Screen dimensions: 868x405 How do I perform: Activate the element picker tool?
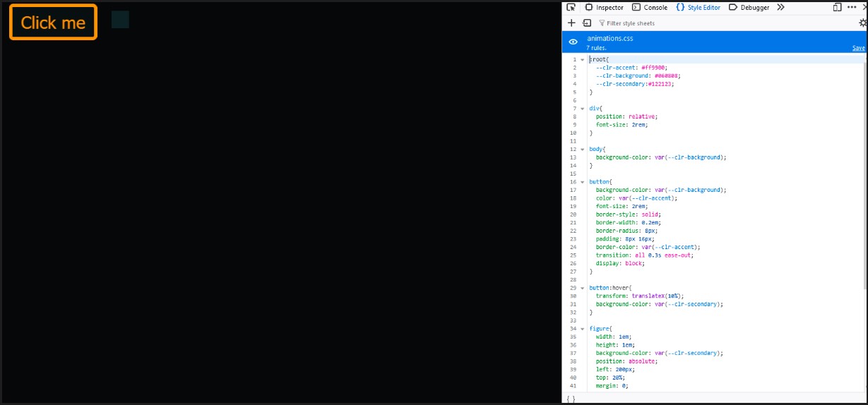(x=571, y=8)
